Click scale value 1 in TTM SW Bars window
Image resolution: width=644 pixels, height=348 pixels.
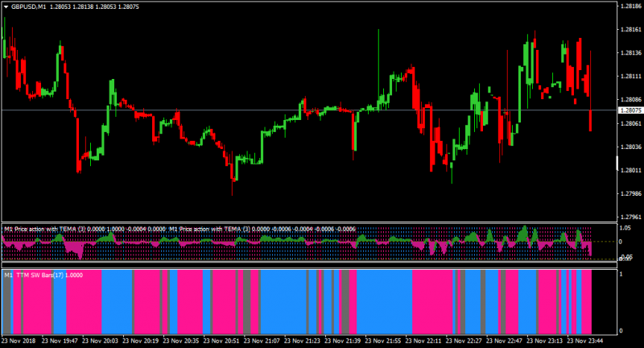[621, 274]
